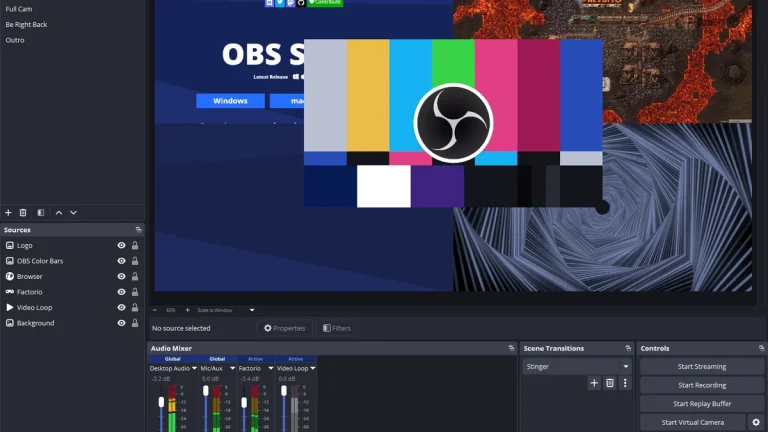The image size is (768, 432).
Task: Add a scene transition with the plus button
Action: pyautogui.click(x=594, y=383)
